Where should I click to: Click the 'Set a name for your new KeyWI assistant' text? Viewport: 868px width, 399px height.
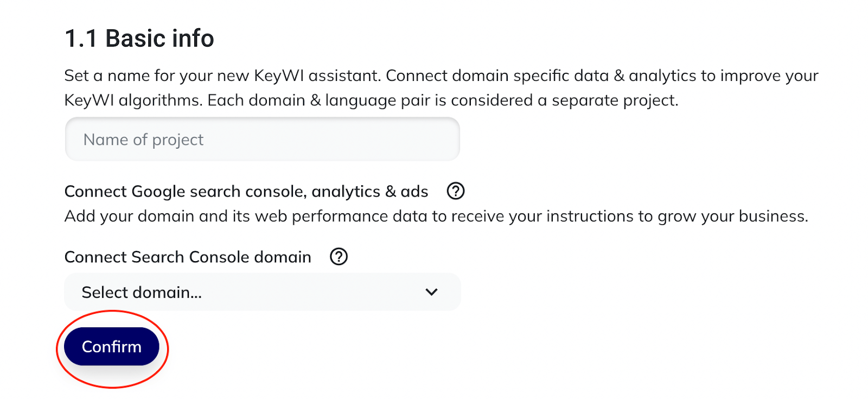pos(222,75)
